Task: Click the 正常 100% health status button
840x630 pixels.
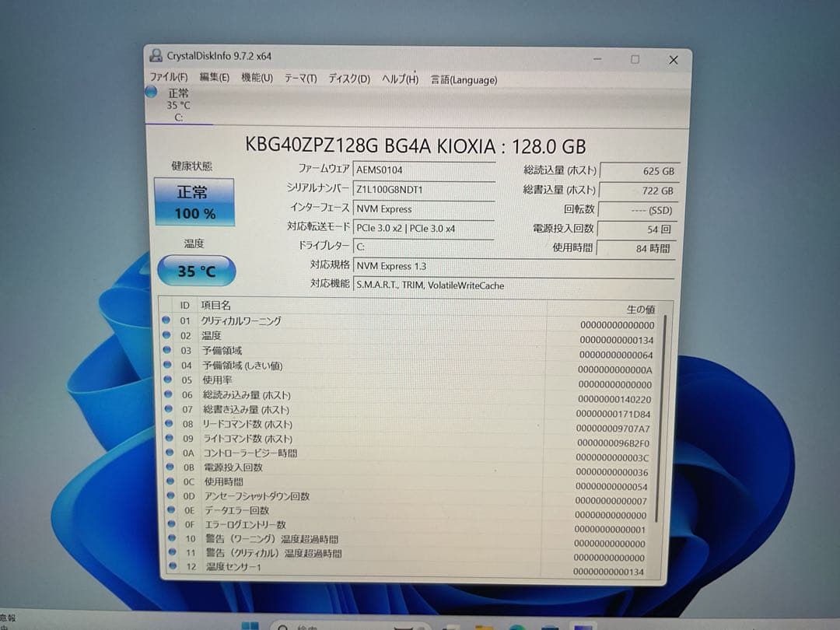Action: [194, 202]
